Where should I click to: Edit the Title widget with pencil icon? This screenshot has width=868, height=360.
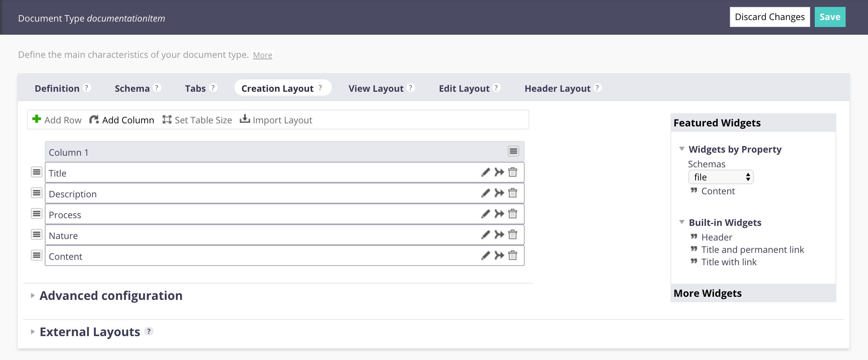(x=486, y=172)
